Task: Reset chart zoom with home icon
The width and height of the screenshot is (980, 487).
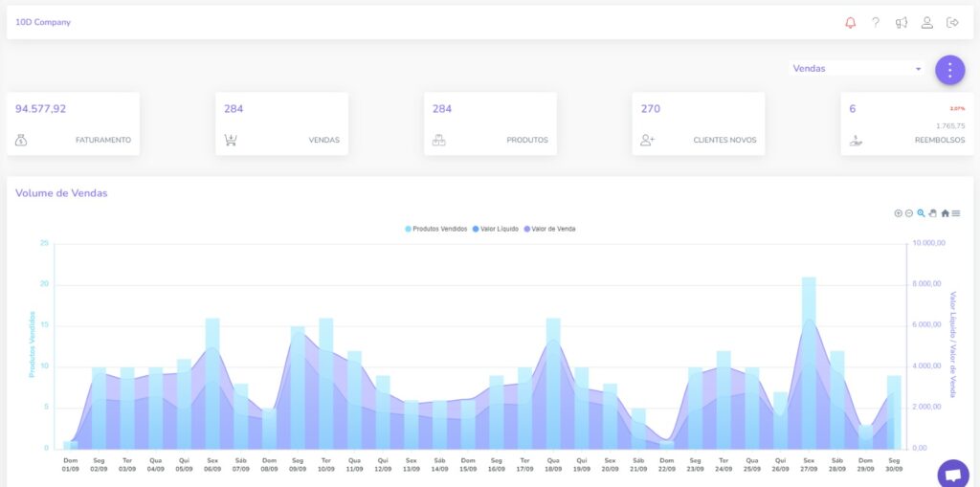Action: coord(945,213)
